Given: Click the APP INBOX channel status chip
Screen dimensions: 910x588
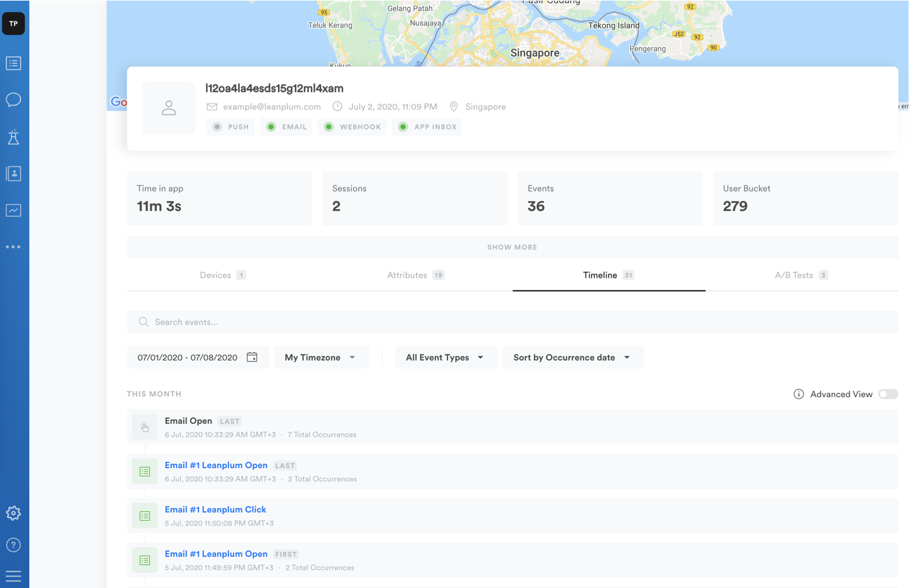Looking at the screenshot, I should point(427,127).
